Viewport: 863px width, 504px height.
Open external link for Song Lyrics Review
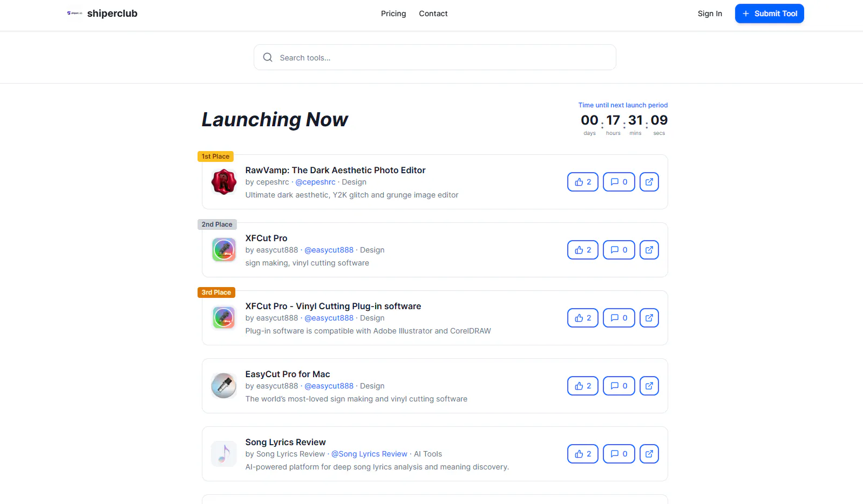[649, 454]
